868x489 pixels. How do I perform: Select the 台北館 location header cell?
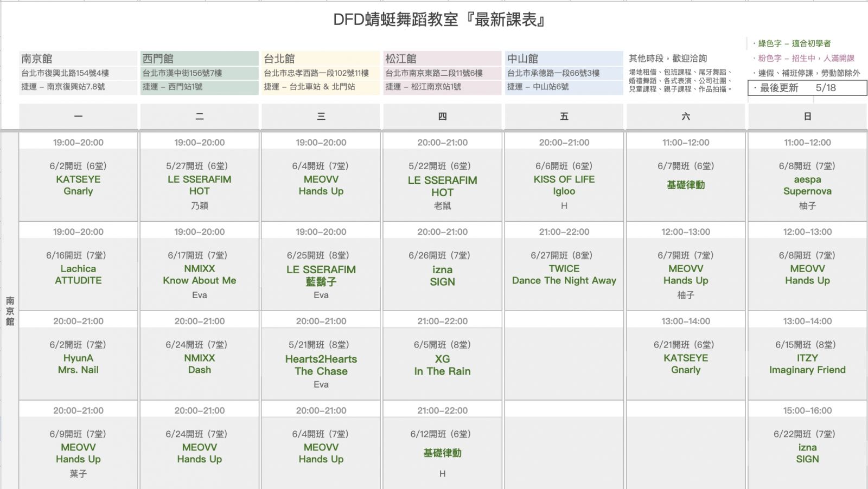click(x=321, y=59)
